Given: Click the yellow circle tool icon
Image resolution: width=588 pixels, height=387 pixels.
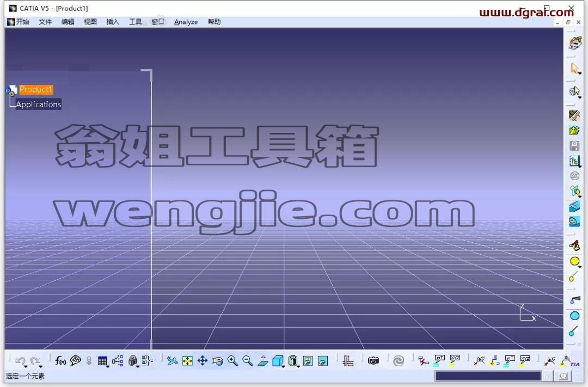Looking at the screenshot, I should coord(574,261).
